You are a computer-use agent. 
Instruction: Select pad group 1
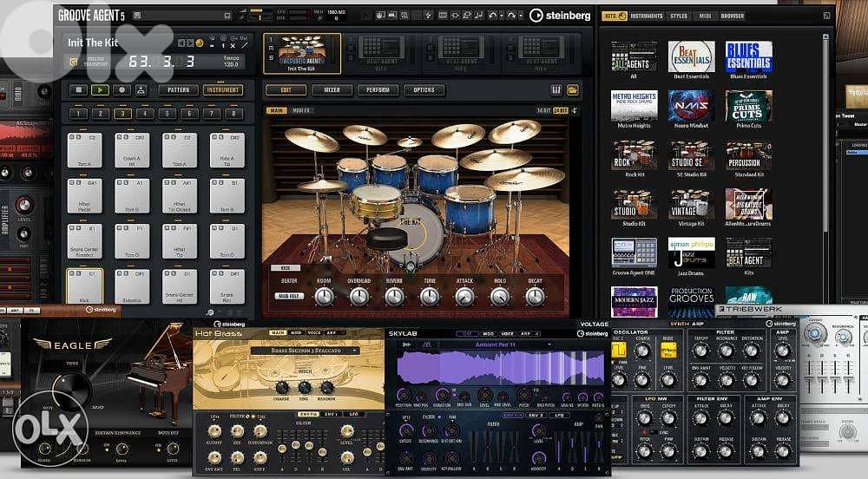[78, 114]
